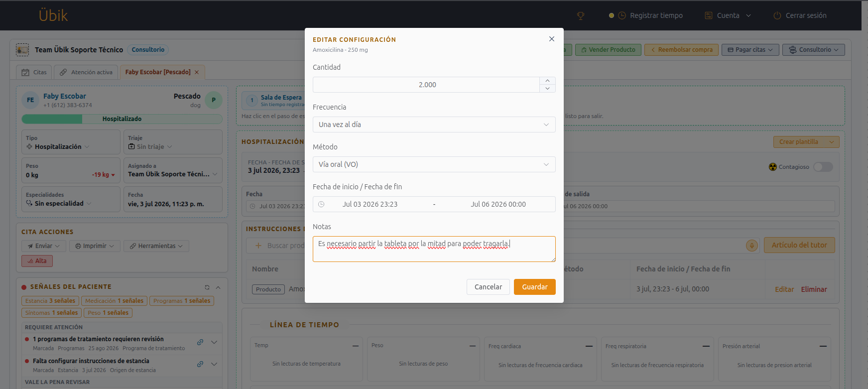The image size is (868, 389).
Task: Filter by Medicación 1 señales tag
Action: pos(114,301)
